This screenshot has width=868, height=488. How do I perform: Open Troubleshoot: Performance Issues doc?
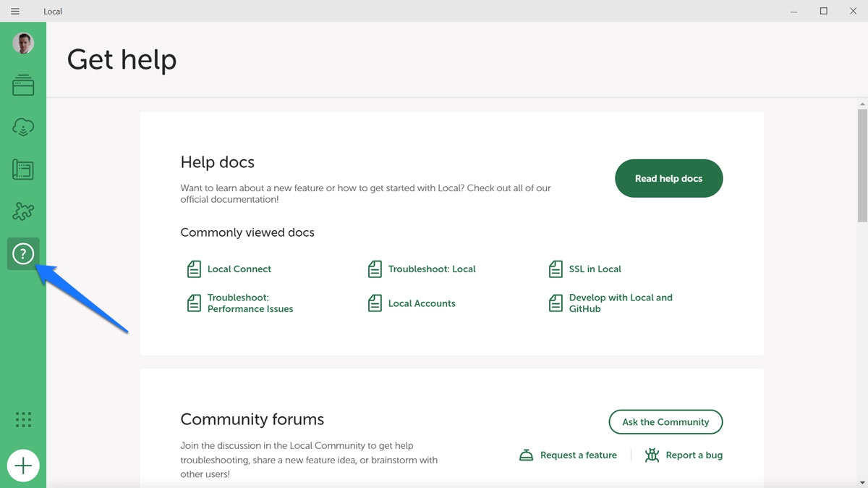250,303
